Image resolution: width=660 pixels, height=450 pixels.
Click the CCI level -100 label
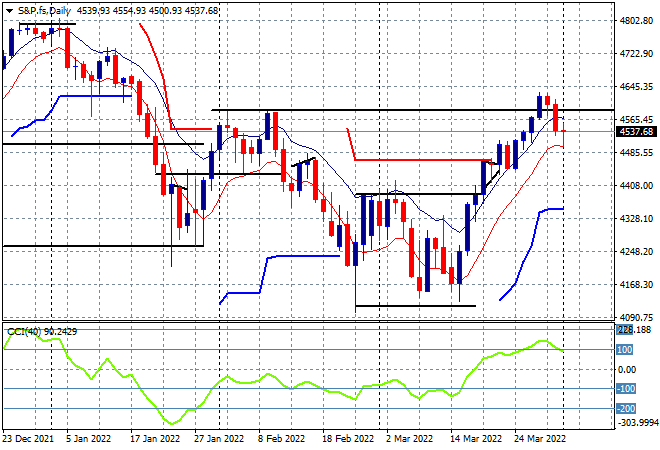pyautogui.click(x=626, y=389)
